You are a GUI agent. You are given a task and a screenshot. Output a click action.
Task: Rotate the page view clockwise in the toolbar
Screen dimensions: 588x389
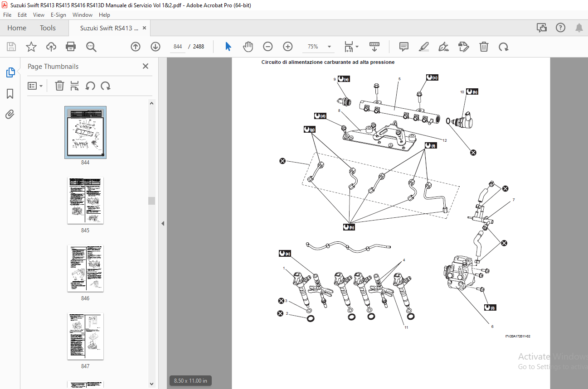[x=503, y=47]
